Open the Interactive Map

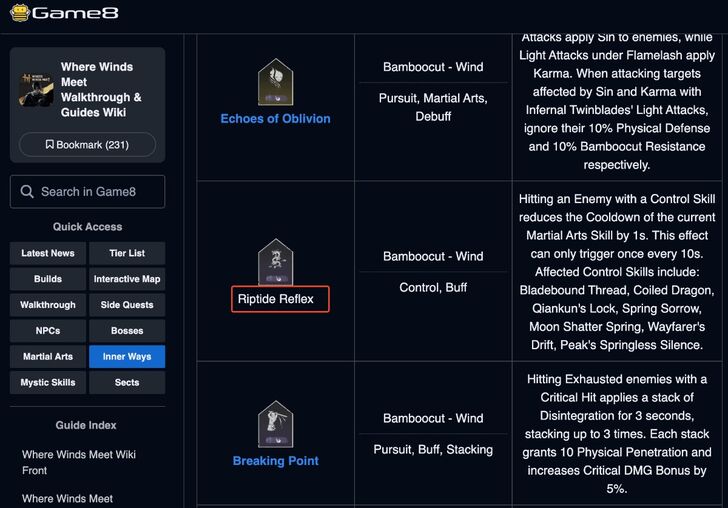127,279
